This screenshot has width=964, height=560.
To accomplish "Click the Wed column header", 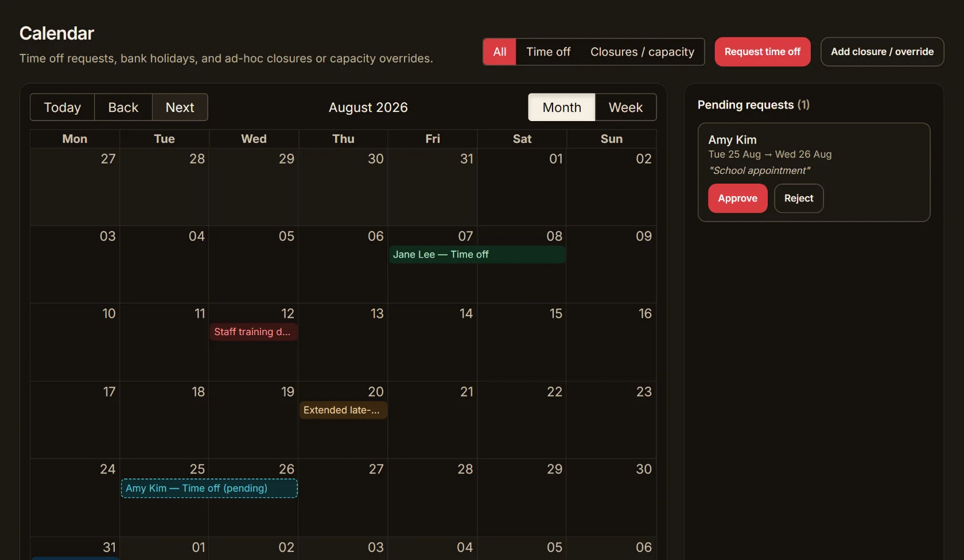I will [x=254, y=139].
